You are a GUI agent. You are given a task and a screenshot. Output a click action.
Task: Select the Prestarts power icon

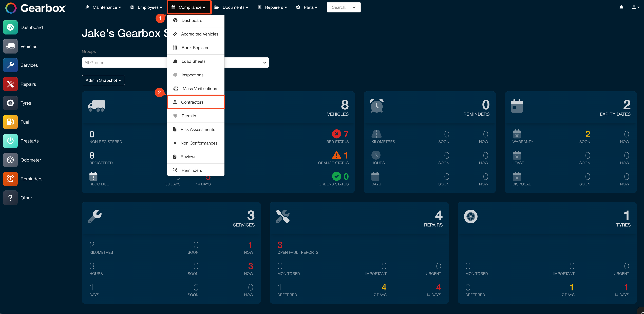[x=10, y=141]
